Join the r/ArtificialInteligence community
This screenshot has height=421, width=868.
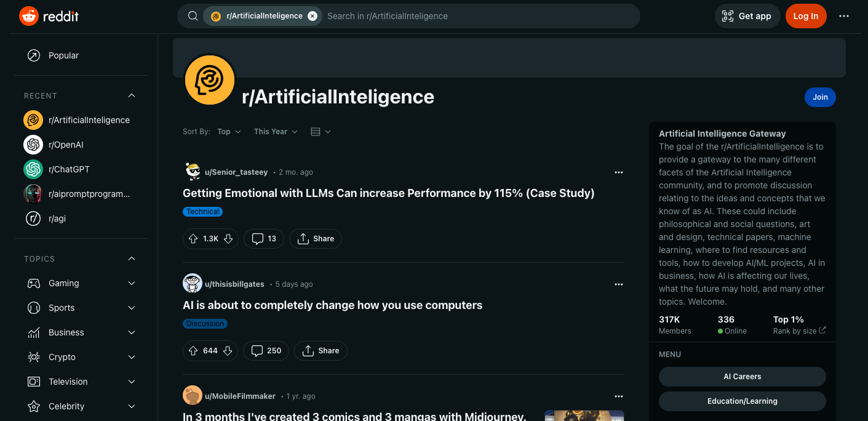(x=820, y=97)
